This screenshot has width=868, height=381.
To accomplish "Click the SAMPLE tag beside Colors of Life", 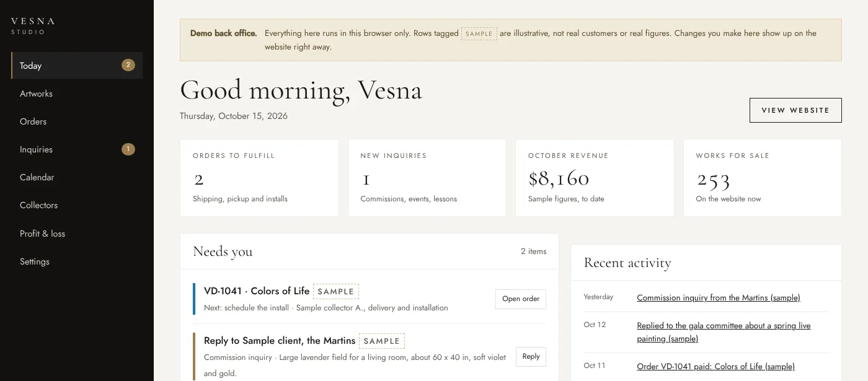I will click(336, 291).
